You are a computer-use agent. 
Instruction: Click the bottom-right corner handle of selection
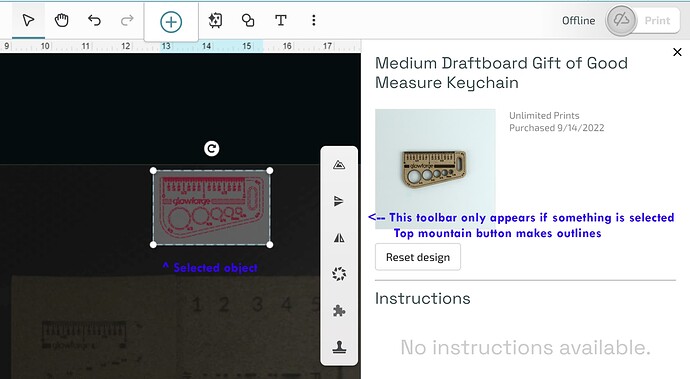coord(270,245)
